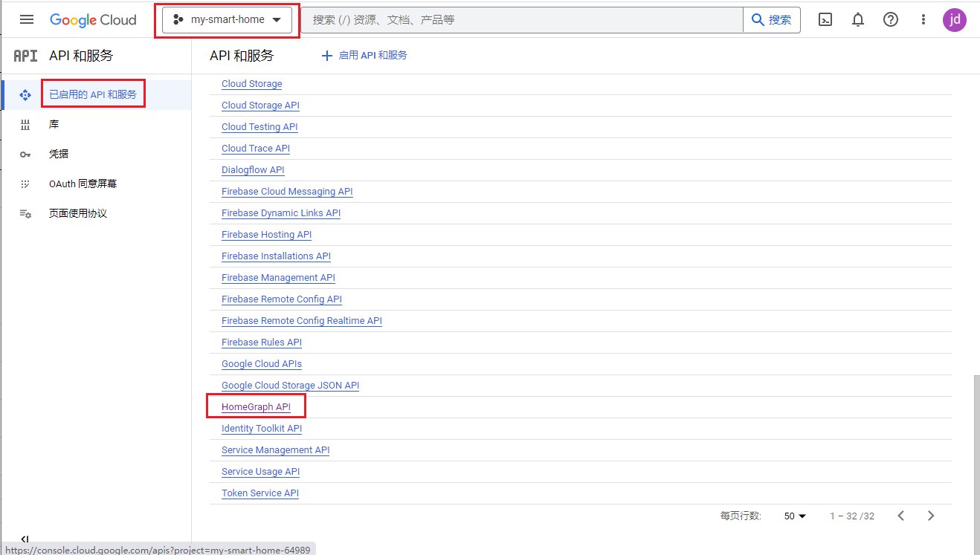Click the 1 – 32 / 32 pagination text
The image size is (980, 555).
coord(852,516)
